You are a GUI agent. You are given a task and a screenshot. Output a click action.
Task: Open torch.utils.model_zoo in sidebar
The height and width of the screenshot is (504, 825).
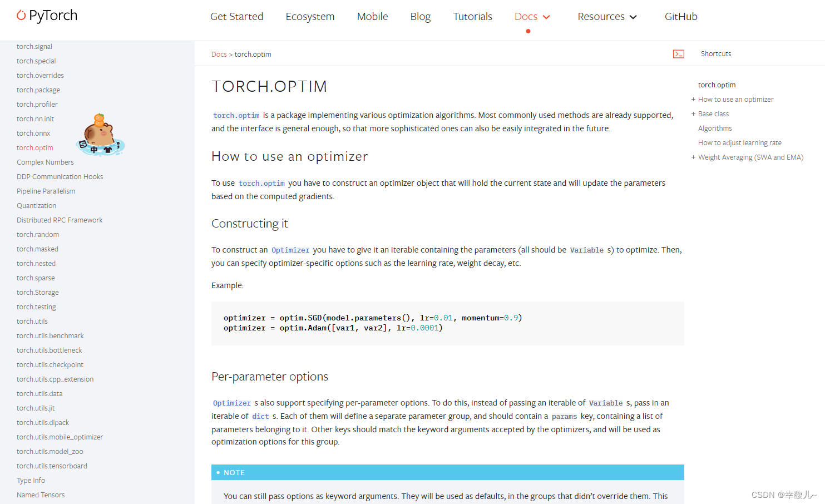[x=50, y=452]
